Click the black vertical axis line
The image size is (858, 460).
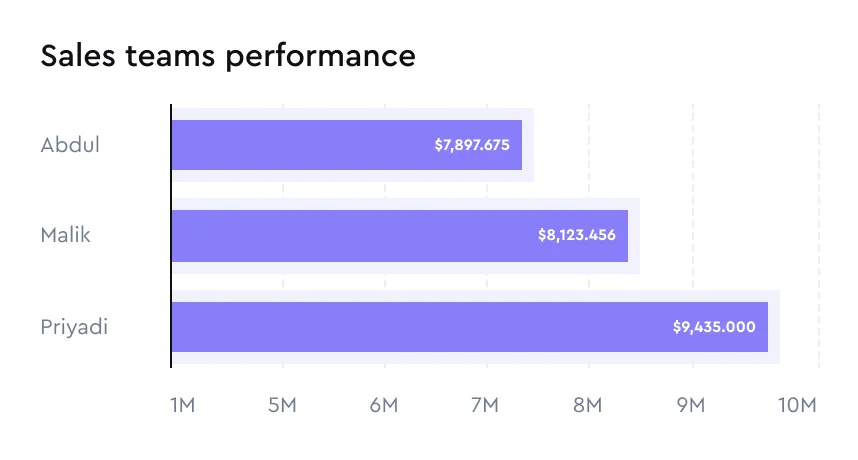click(171, 280)
